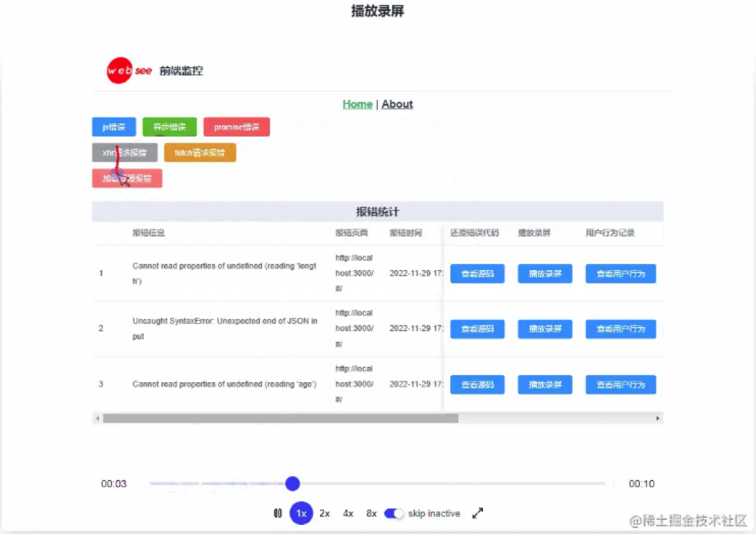The image size is (756, 534).
Task: Click the green 异步错误 button
Action: (x=169, y=127)
